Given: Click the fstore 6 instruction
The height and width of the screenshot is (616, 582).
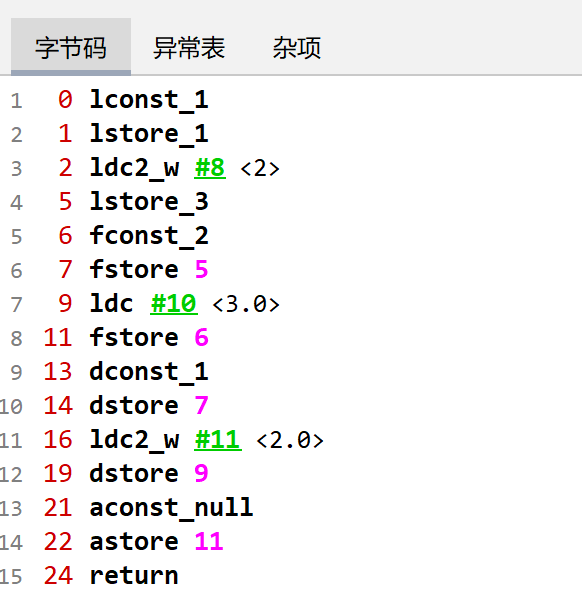Looking at the screenshot, I should (149, 338).
